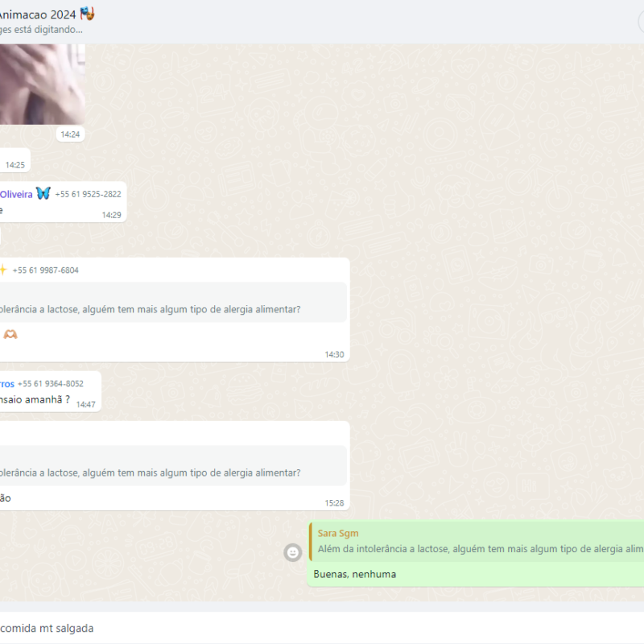This screenshot has width=644, height=644.
Task: Click phone number +55 61 9987-6804
Action: coord(46,270)
